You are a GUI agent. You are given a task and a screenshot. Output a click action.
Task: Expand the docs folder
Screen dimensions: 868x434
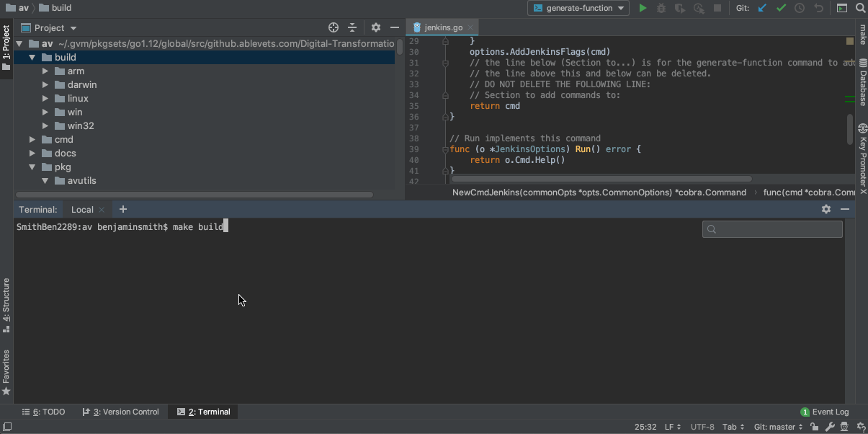(32, 153)
